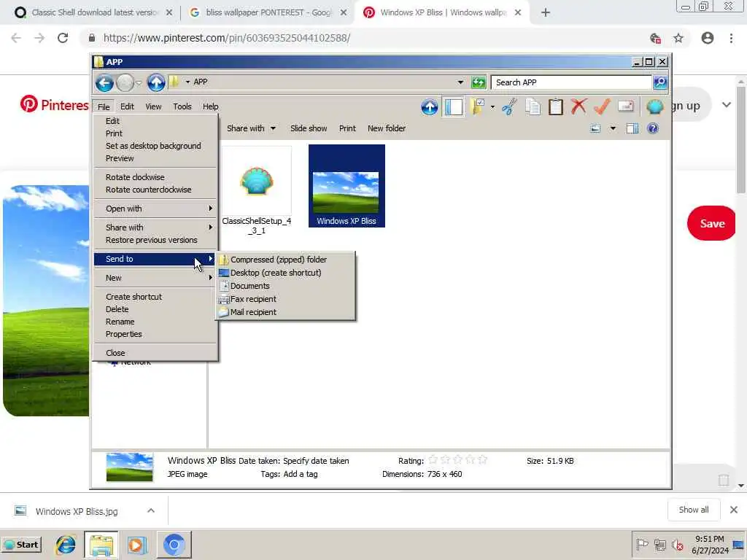Cut selected file with scissors icon
The image size is (747, 560).
509,106
